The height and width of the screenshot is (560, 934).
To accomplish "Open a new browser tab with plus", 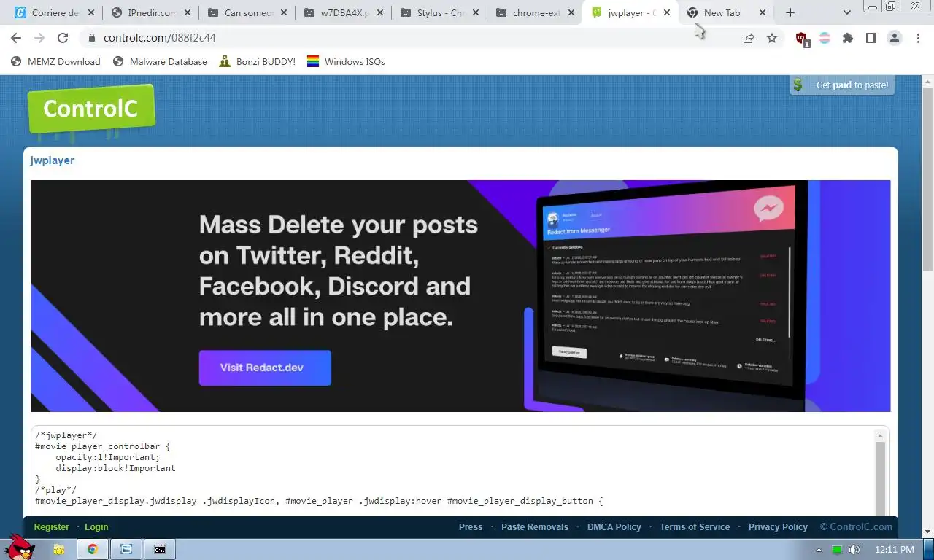I will pyautogui.click(x=790, y=12).
